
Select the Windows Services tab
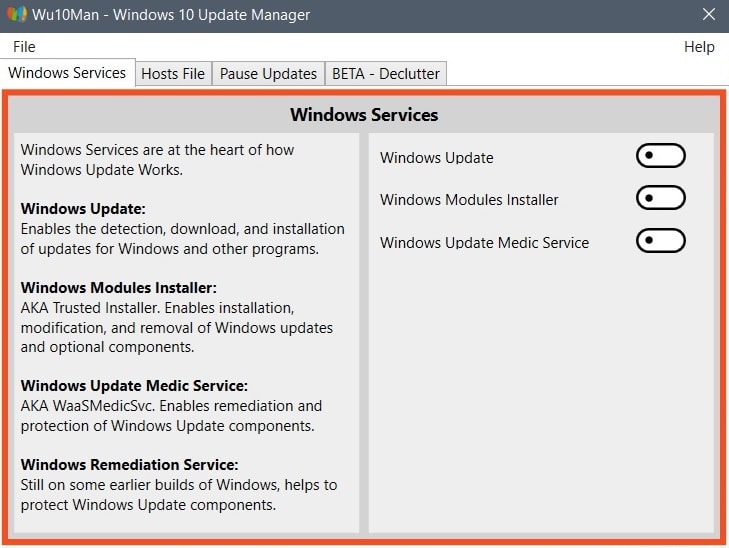click(67, 73)
